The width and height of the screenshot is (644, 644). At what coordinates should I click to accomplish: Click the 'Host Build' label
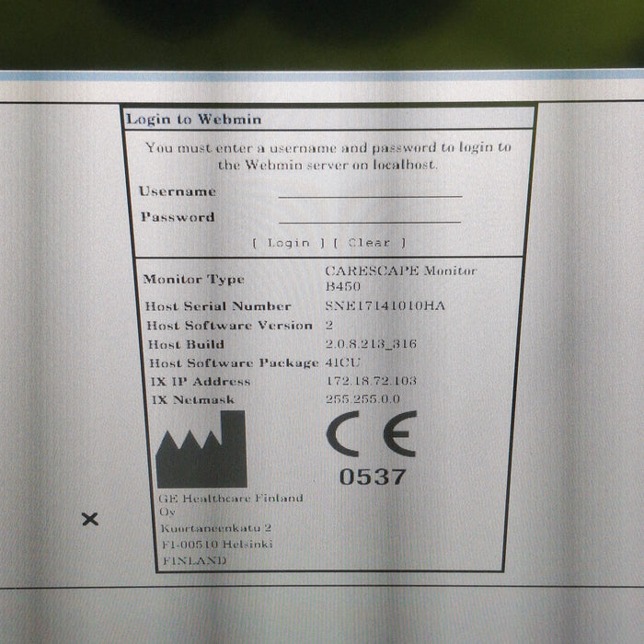pos(186,344)
